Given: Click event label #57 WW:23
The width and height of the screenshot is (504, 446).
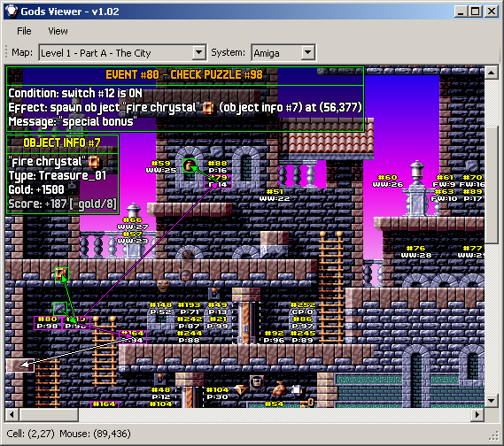Looking at the screenshot, I should pos(133,237).
